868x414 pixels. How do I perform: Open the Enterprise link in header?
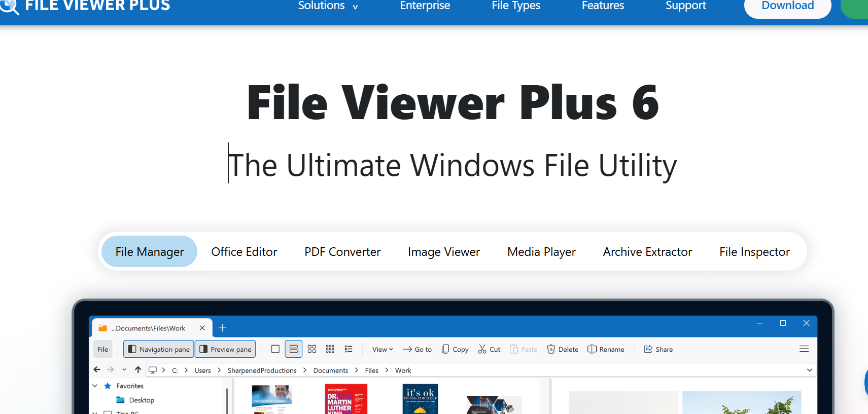point(425,6)
